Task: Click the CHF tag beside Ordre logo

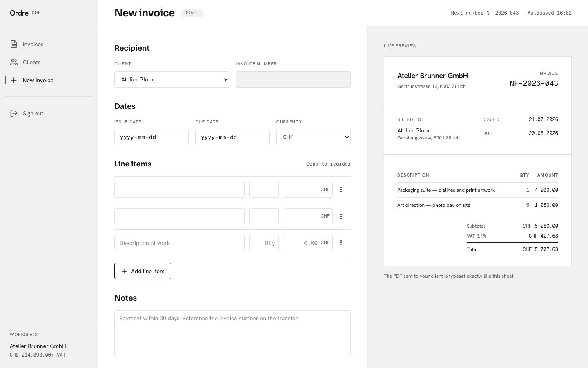Action: (x=36, y=13)
